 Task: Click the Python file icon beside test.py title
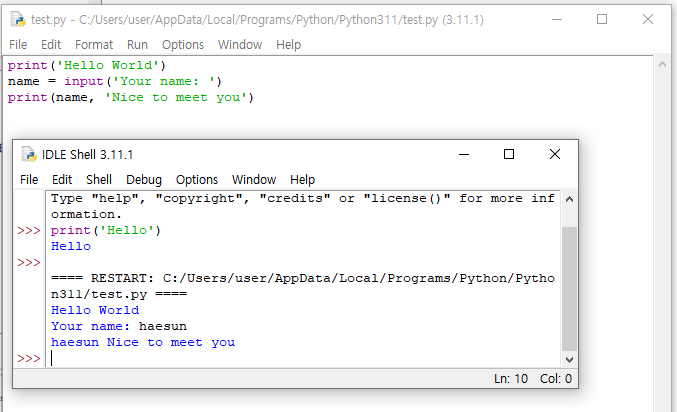(x=18, y=19)
